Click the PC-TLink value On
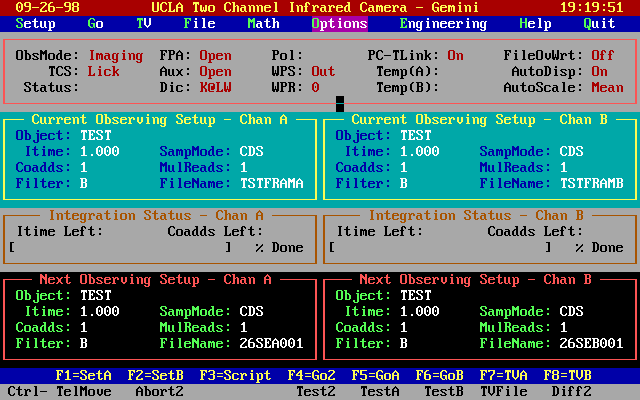This screenshot has width=640, height=400. (456, 56)
